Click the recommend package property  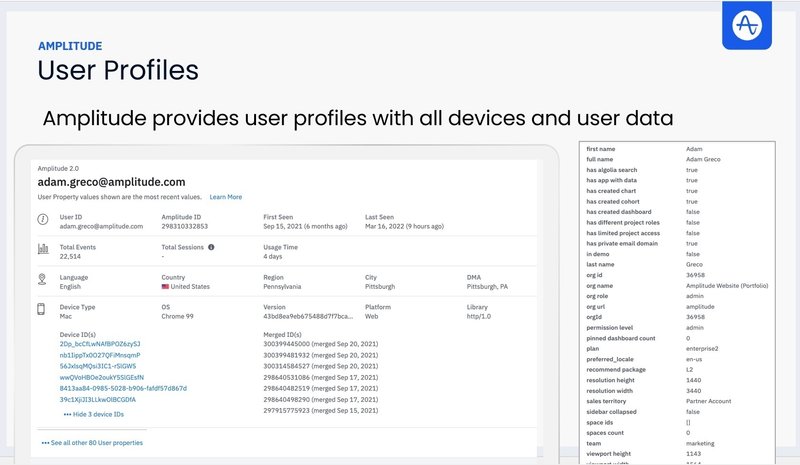pyautogui.click(x=616, y=370)
